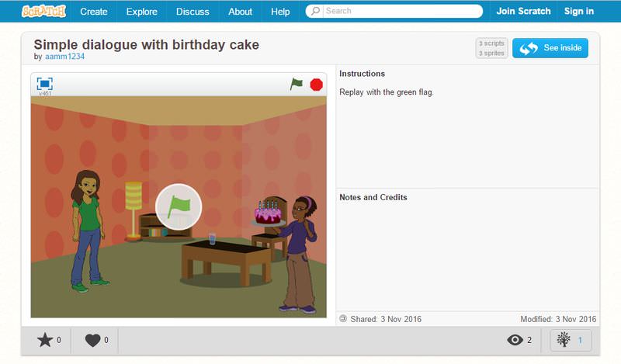
Task: Open the About page
Action: pos(240,12)
